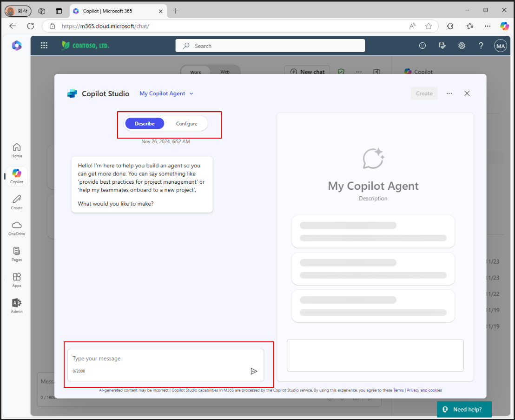Open the MA account profile menu
515x420 pixels.
coord(500,46)
